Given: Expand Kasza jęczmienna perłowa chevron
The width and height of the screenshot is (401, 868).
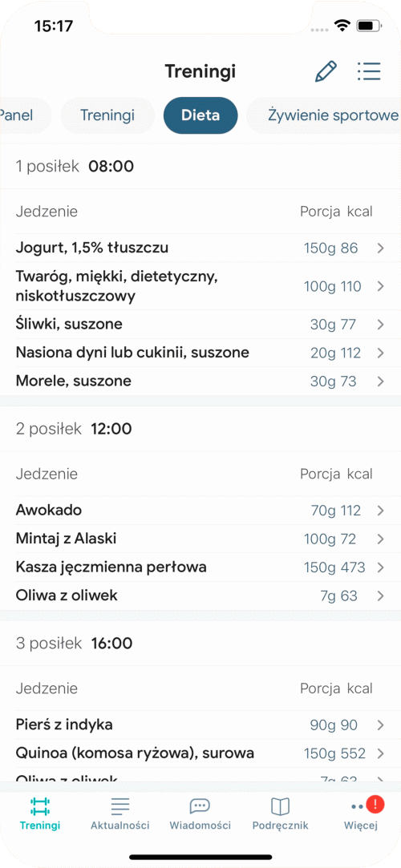Looking at the screenshot, I should (x=380, y=567).
